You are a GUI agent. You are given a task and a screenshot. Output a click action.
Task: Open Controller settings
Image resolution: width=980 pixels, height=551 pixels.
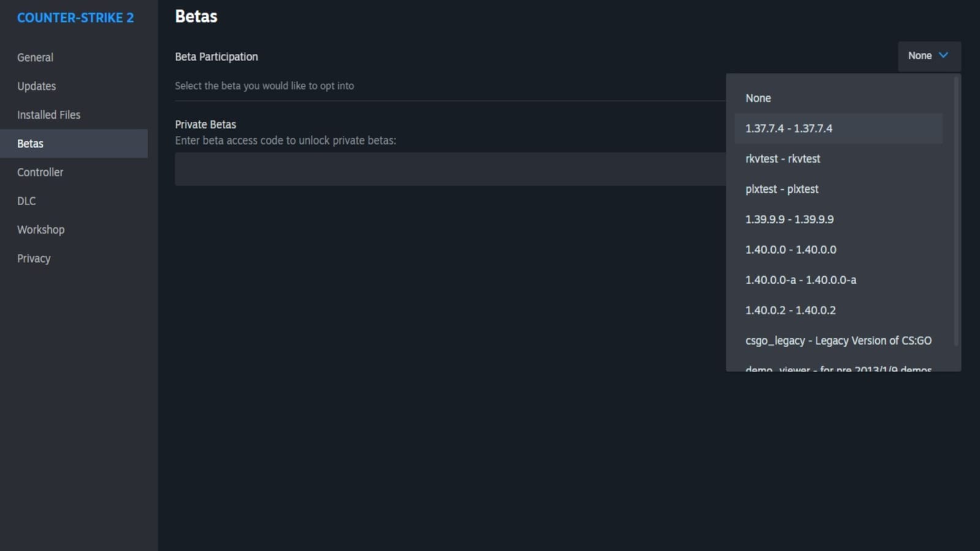pyautogui.click(x=40, y=172)
